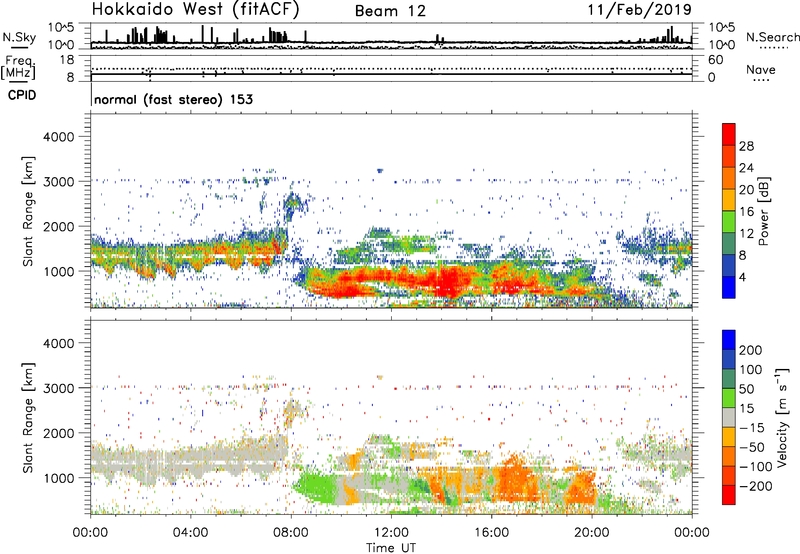This screenshot has height=554, width=800.
Task: Select the Beam 12 label
Action: (x=390, y=11)
